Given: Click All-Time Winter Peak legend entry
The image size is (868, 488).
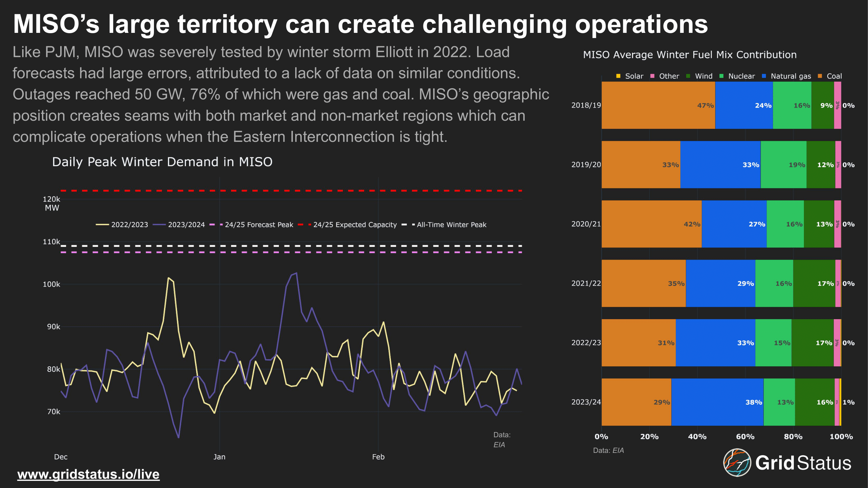Looking at the screenshot, I should point(451,224).
